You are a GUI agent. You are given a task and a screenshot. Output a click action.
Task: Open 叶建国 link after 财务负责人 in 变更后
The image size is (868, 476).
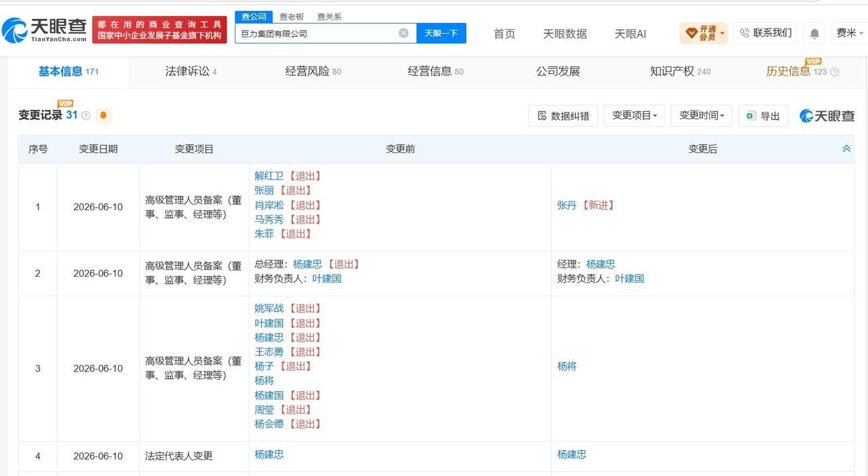629,278
